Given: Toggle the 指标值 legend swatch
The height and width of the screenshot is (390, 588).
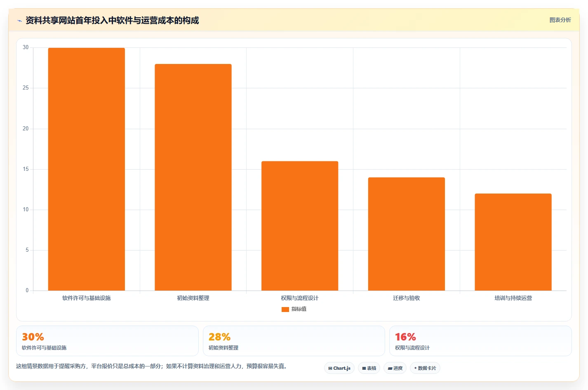Looking at the screenshot, I should coord(285,309).
